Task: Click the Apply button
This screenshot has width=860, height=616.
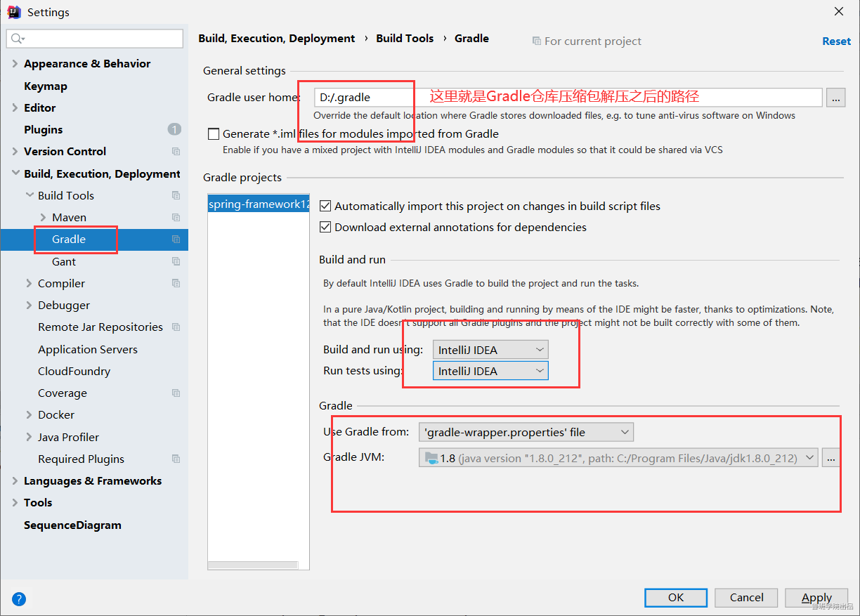Action: click(816, 597)
